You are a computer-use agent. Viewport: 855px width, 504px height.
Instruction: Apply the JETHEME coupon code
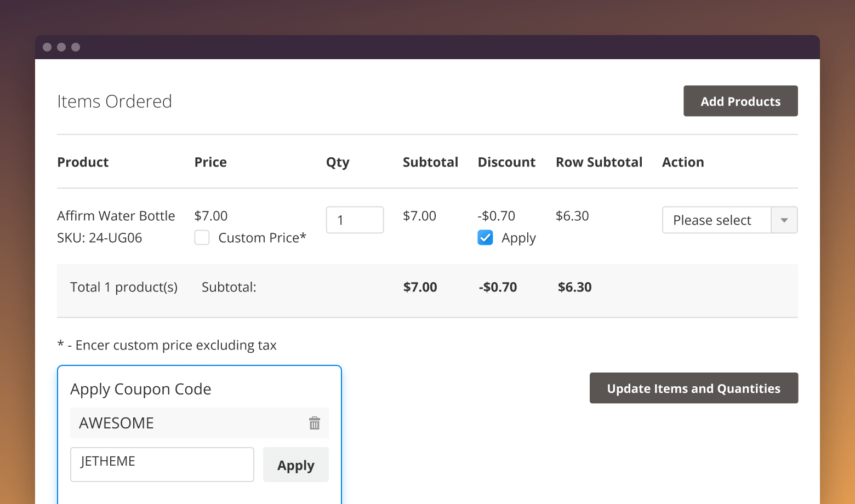[295, 465]
